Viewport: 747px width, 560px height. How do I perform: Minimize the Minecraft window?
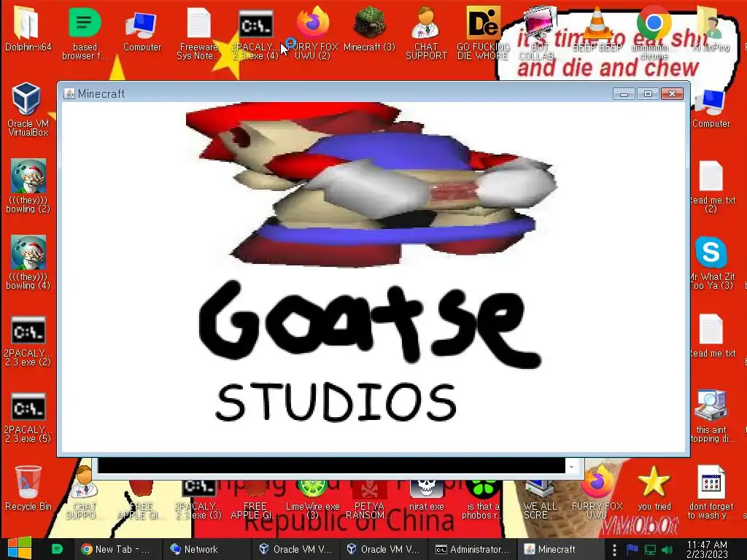[624, 94]
